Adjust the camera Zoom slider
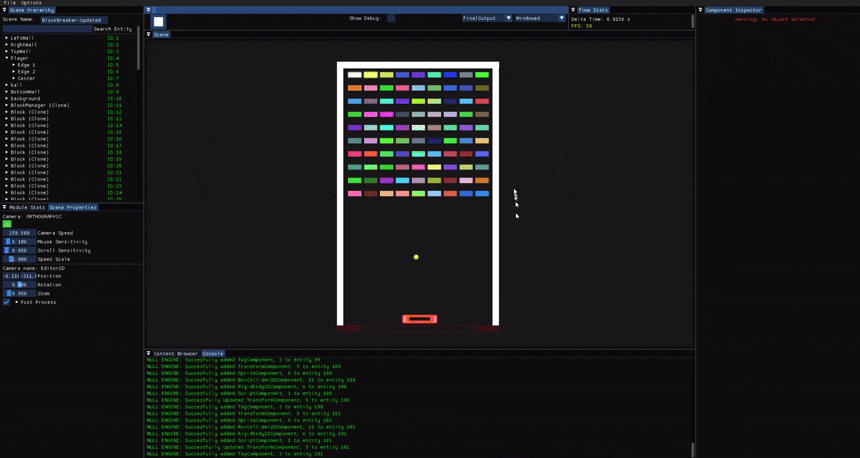The height and width of the screenshot is (458, 860). [19, 293]
